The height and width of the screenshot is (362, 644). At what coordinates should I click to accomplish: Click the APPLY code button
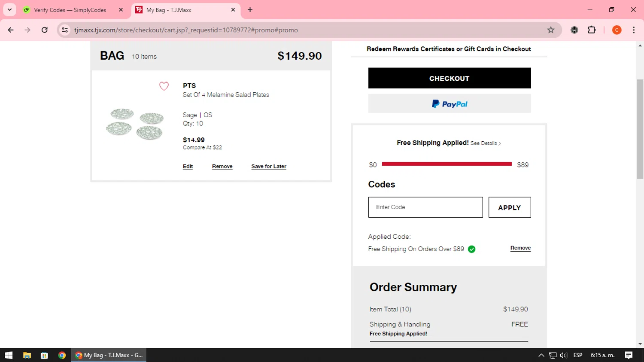point(510,207)
